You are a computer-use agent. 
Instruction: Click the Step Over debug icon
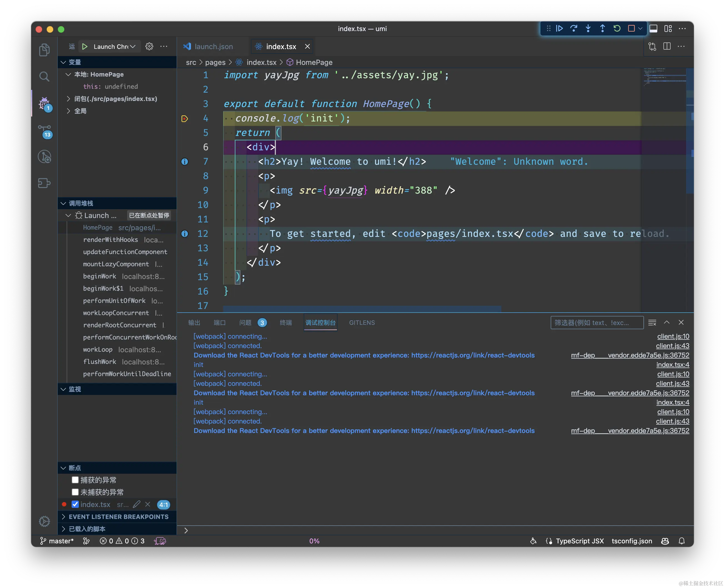573,29
